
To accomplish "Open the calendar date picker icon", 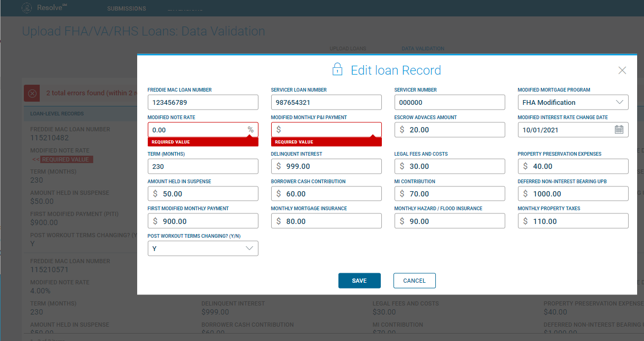I will 619,130.
